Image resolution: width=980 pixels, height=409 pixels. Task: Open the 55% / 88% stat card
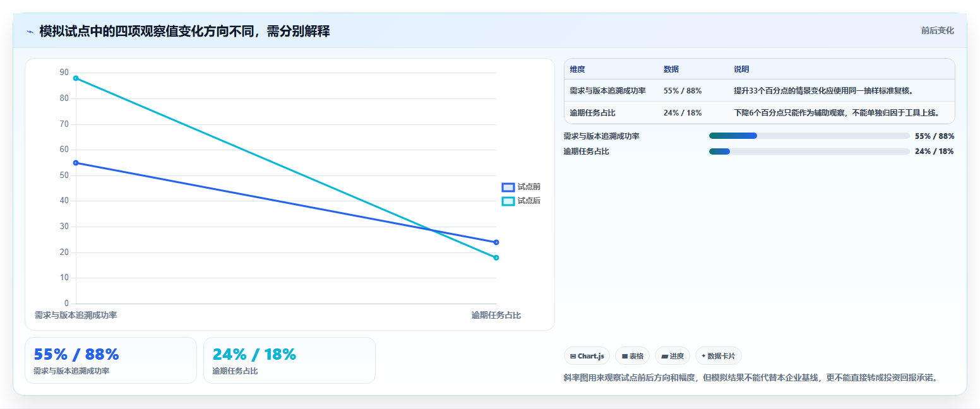[x=111, y=360]
